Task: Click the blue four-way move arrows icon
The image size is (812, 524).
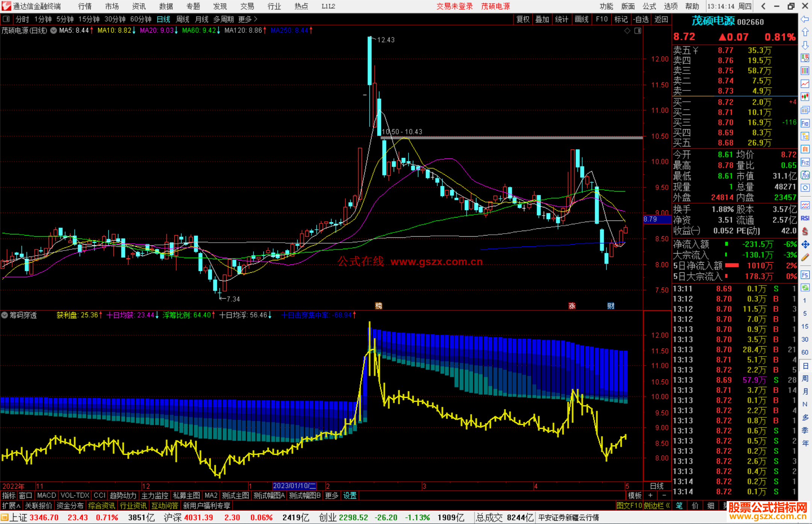Action: (x=805, y=245)
